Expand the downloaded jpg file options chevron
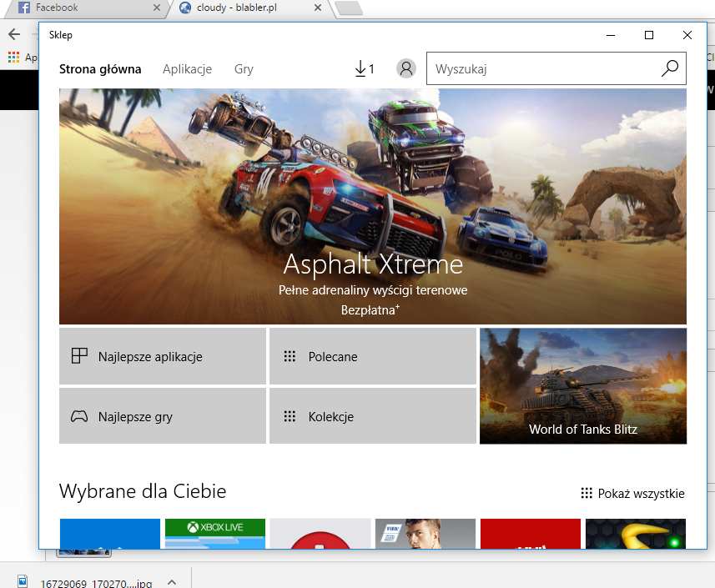715x588 pixels. 172,582
